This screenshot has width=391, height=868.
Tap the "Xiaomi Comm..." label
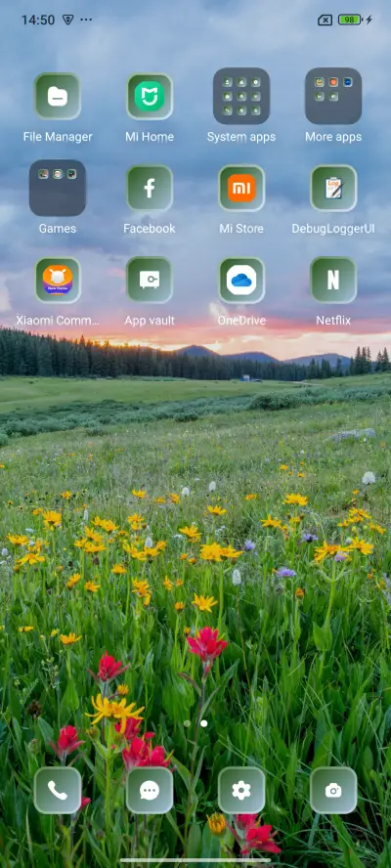[58, 321]
